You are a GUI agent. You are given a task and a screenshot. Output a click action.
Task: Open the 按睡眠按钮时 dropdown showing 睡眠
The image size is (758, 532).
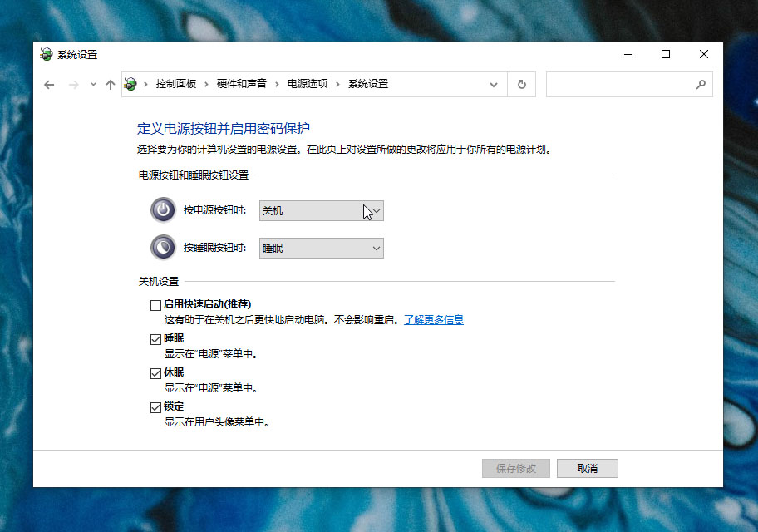(321, 248)
